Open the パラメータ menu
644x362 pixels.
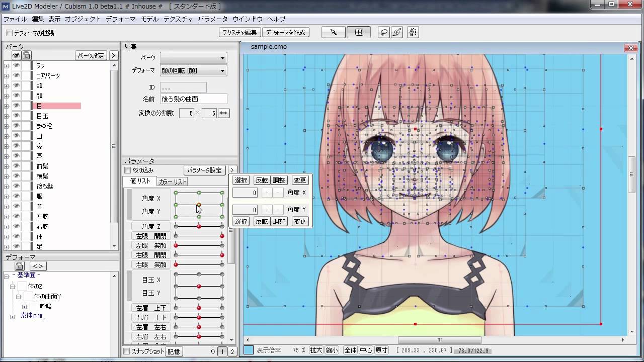coord(213,19)
